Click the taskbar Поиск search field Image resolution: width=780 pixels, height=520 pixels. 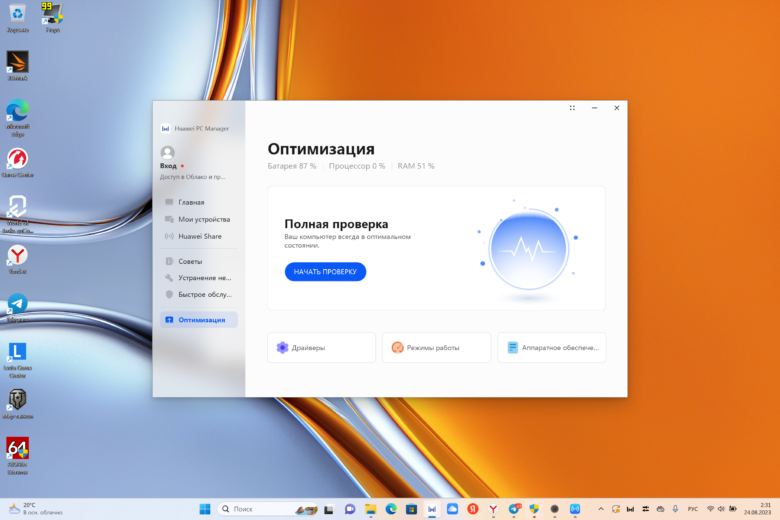[x=268, y=509]
